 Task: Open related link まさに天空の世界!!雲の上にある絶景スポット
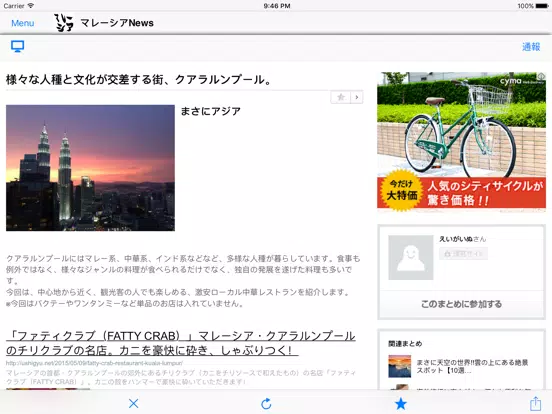472,366
